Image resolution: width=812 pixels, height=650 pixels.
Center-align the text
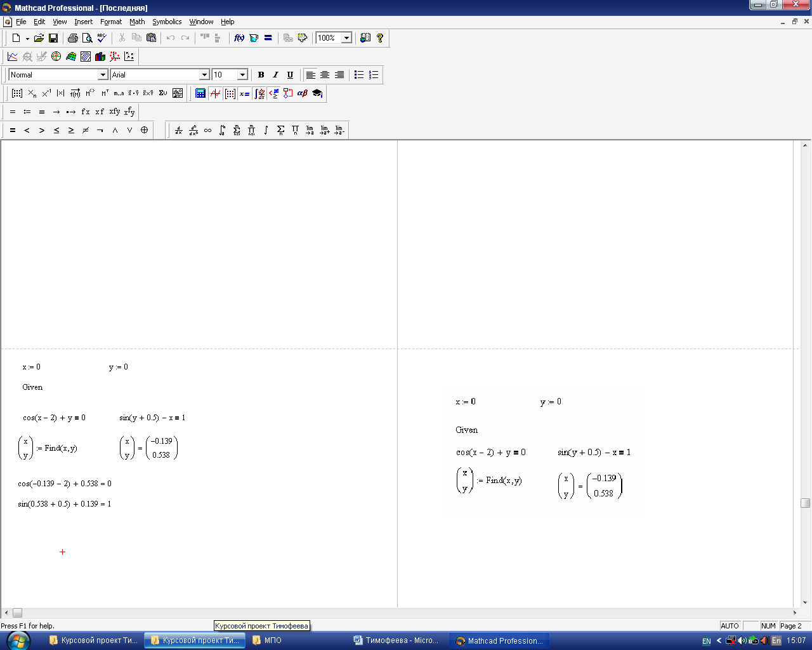point(325,75)
